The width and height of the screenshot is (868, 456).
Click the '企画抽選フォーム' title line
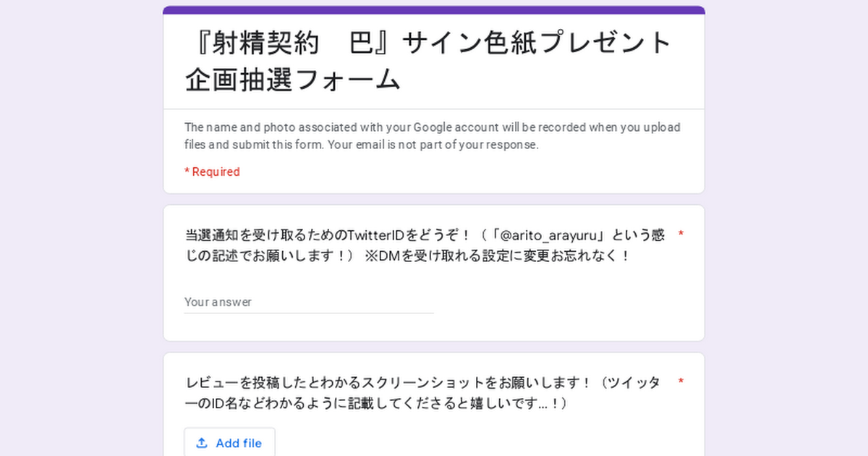(293, 79)
